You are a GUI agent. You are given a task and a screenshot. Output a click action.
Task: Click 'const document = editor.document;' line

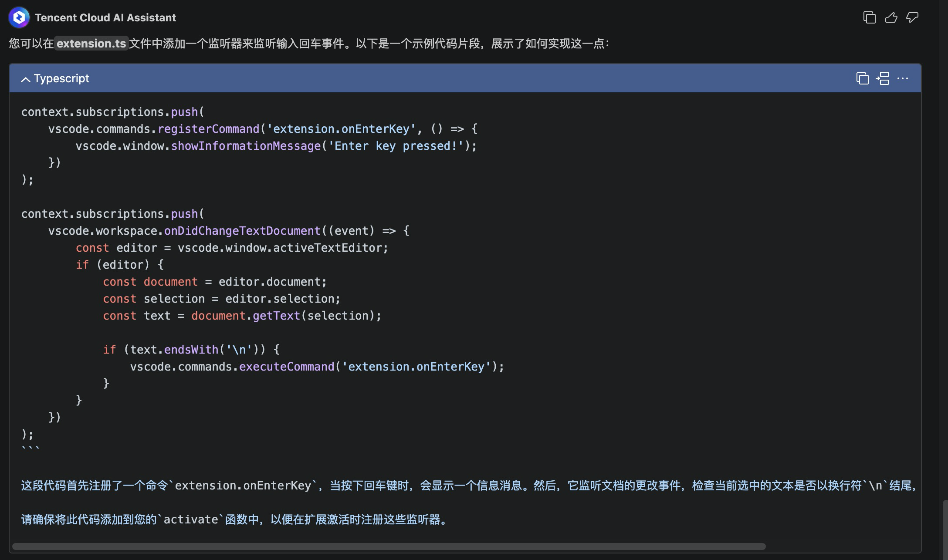click(x=215, y=282)
